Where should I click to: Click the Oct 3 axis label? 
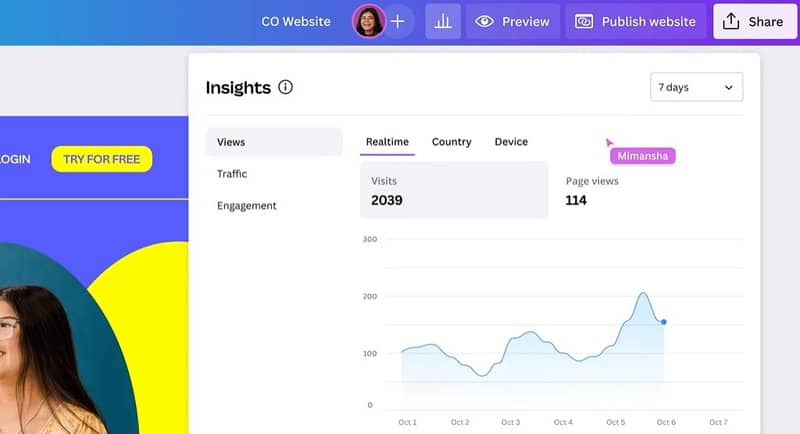pos(511,422)
